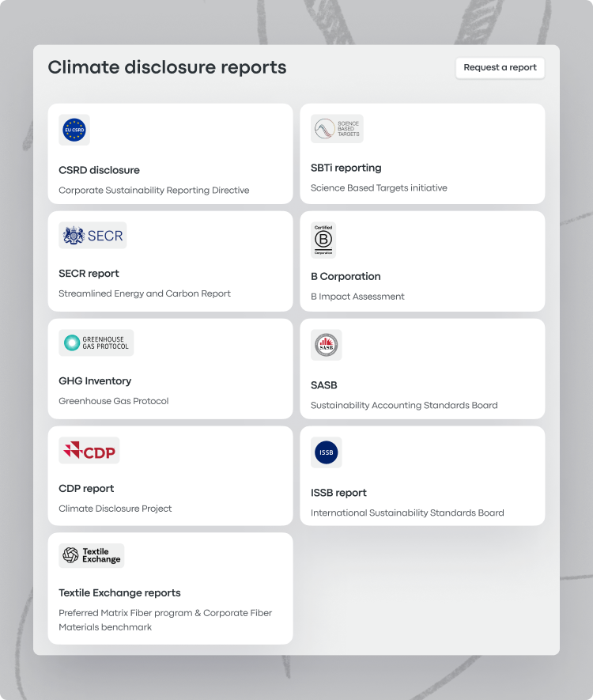Open the Textile Exchange reports title
This screenshot has width=593, height=700.
click(x=119, y=593)
